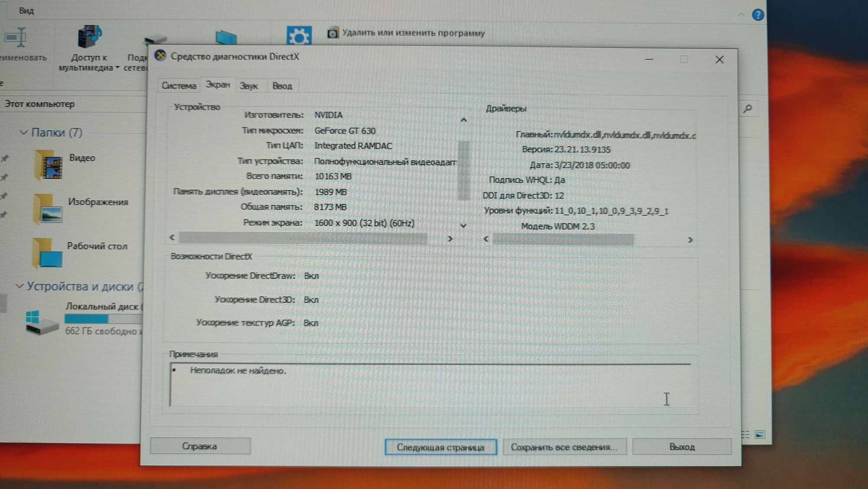Open the Вид tab in Explorer ribbon
The image size is (868, 489).
tap(26, 10)
